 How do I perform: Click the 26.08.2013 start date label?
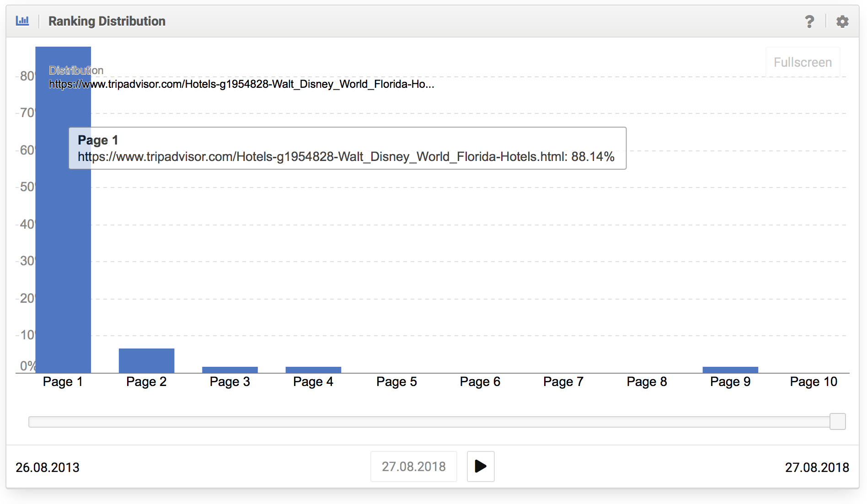(x=48, y=467)
